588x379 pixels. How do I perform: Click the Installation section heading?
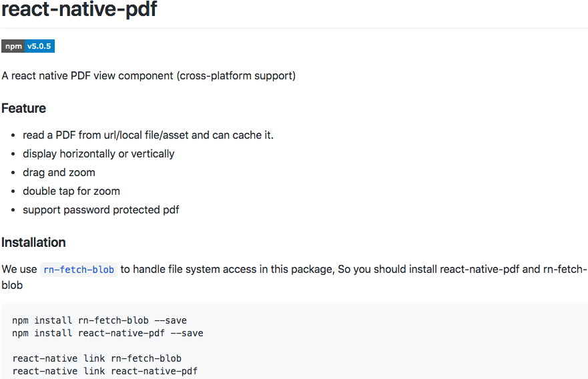[x=34, y=242]
